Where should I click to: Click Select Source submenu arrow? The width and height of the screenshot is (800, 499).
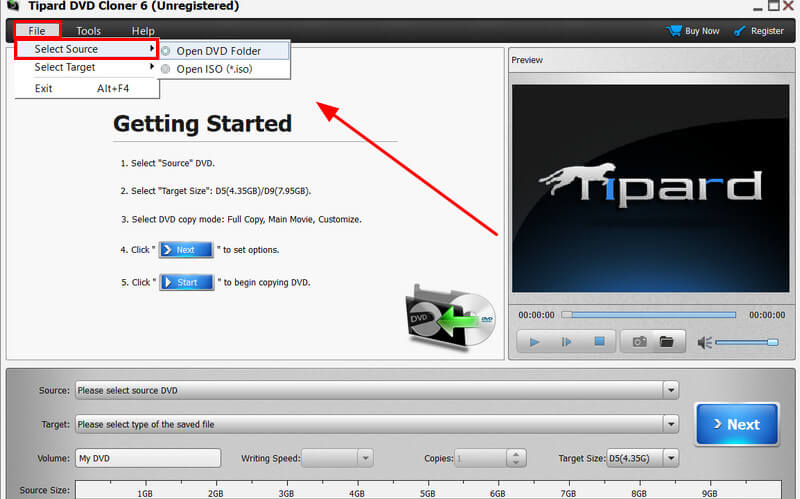[152, 48]
